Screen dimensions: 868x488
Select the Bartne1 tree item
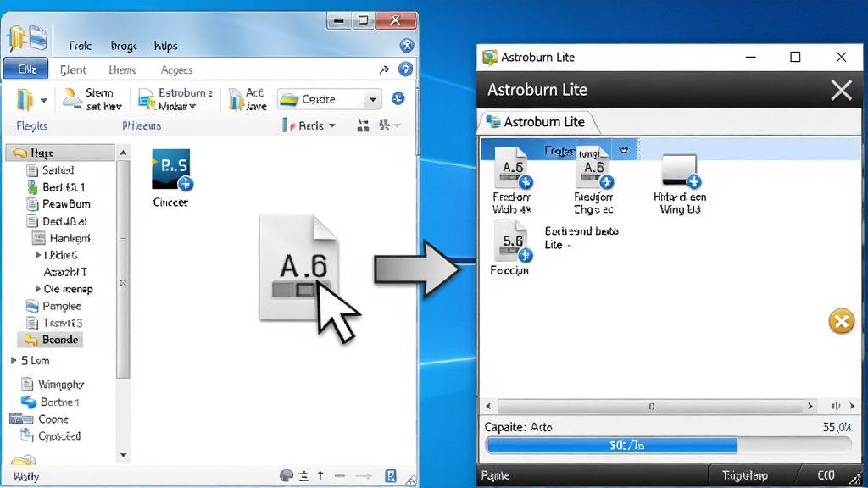click(50, 402)
